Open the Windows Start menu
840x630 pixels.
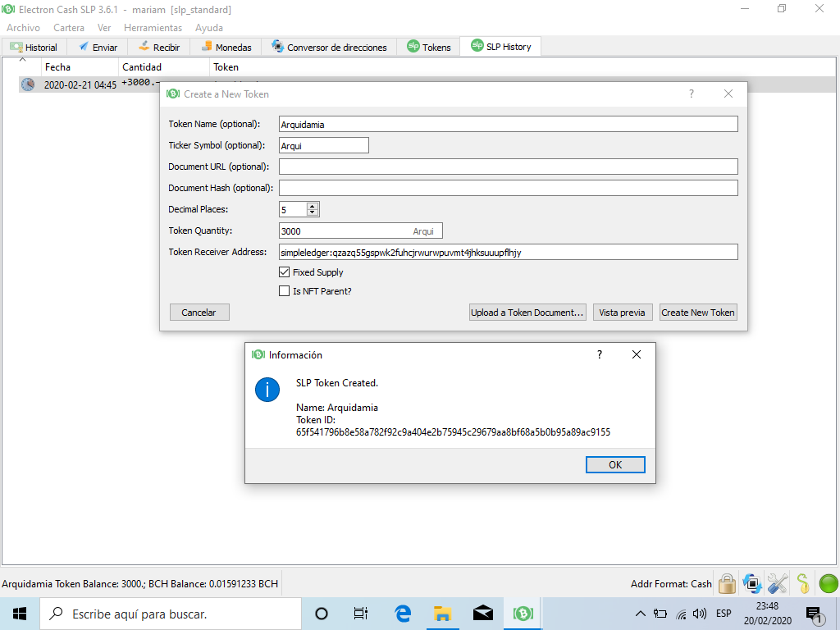tap(20, 614)
